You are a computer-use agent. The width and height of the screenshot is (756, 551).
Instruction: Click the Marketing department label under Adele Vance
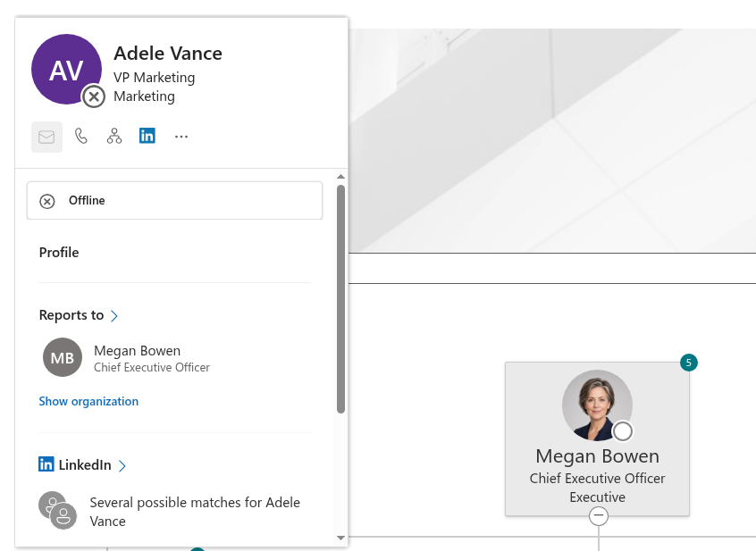click(144, 96)
